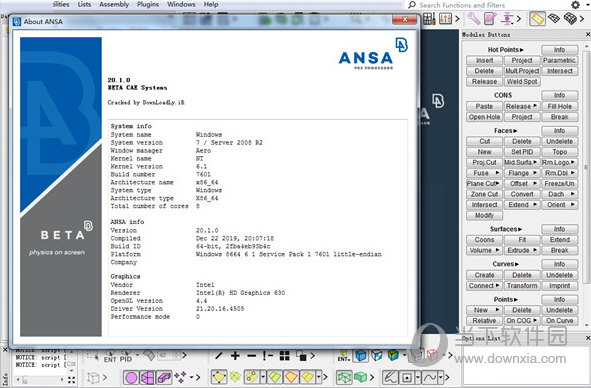Click the grid-with-brush toolbar icon
Screen dimensions: 591x388
[x=429, y=18]
